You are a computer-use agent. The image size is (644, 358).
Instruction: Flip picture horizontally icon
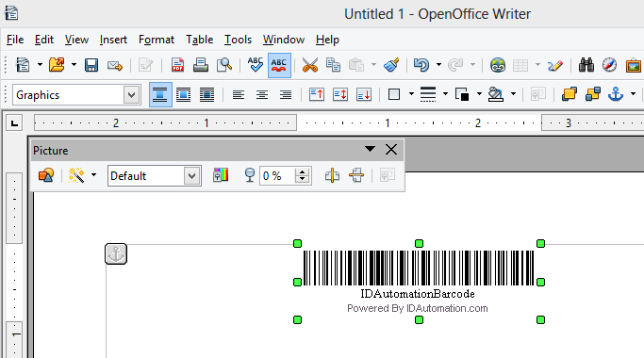[x=332, y=176]
